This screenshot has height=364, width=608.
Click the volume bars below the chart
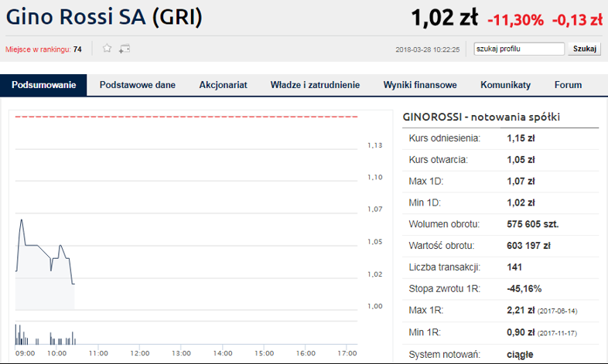[x=45, y=335]
